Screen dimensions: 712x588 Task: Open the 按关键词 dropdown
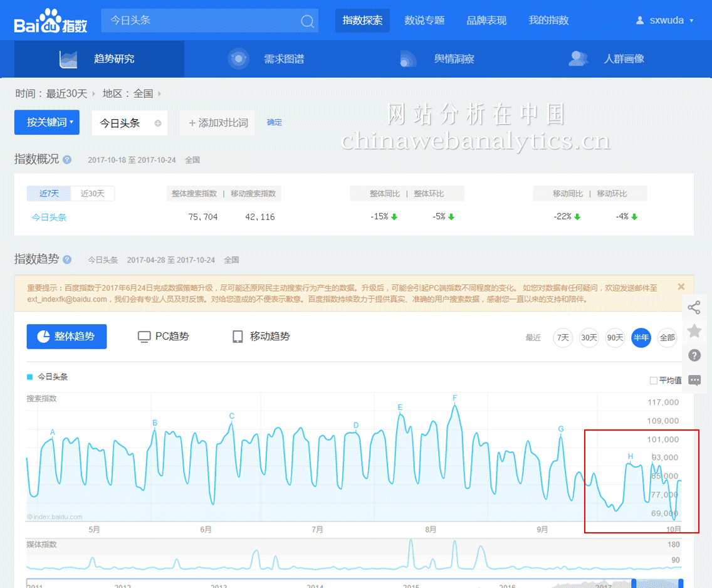(x=47, y=122)
